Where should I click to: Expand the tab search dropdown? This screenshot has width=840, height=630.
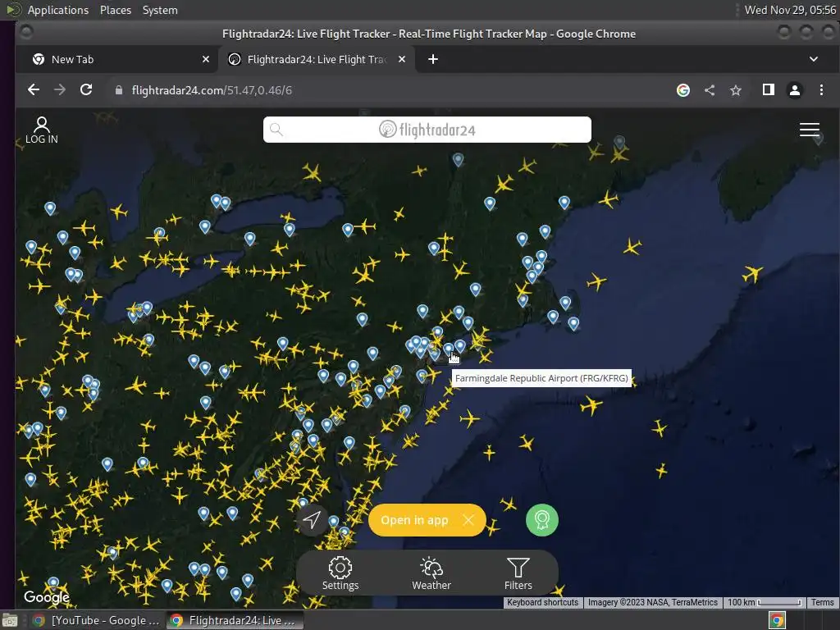(x=813, y=59)
